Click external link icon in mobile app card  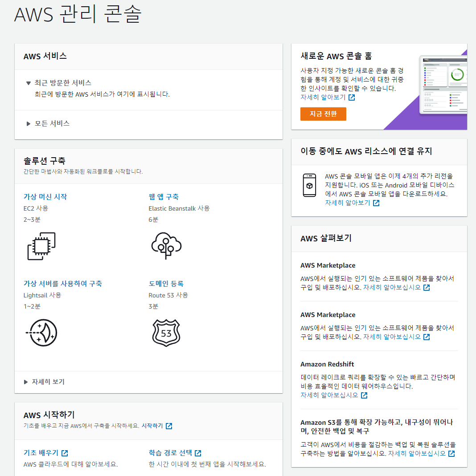pos(376,203)
